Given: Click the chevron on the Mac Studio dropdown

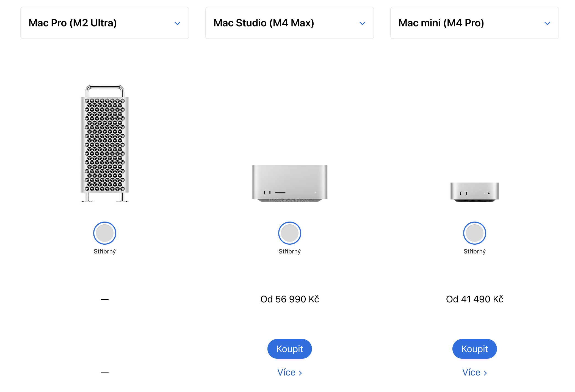Looking at the screenshot, I should [x=362, y=23].
